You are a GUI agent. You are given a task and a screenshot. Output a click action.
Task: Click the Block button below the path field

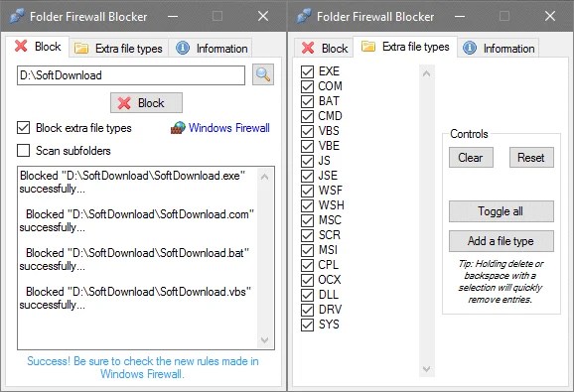click(146, 103)
